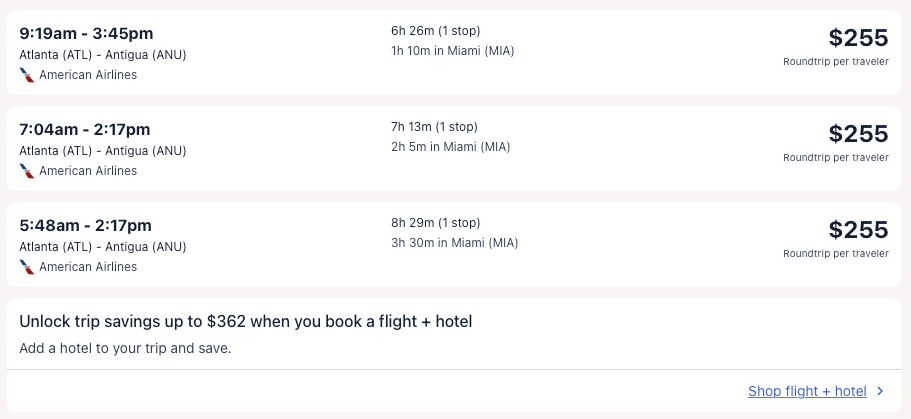Click the 7h 13m (1 stop) duration

(x=434, y=127)
